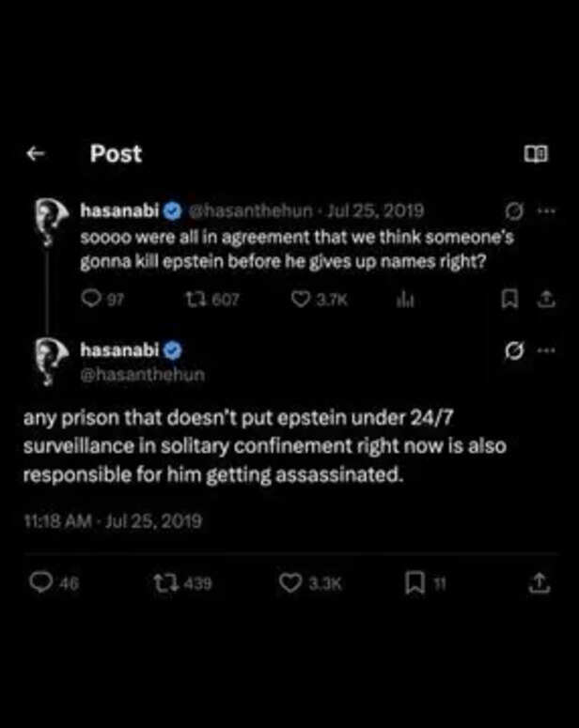This screenshot has height=728, width=579.
Task: Share the first post
Action: coord(542,299)
